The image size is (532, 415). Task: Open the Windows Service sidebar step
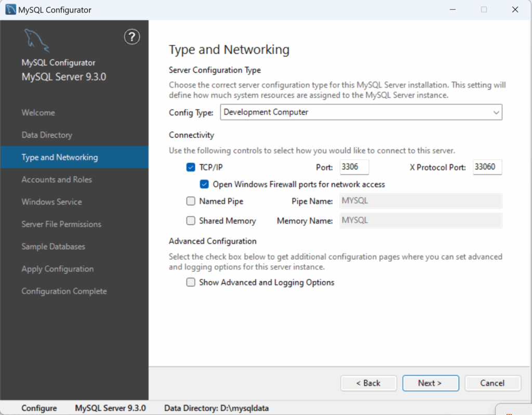point(51,202)
